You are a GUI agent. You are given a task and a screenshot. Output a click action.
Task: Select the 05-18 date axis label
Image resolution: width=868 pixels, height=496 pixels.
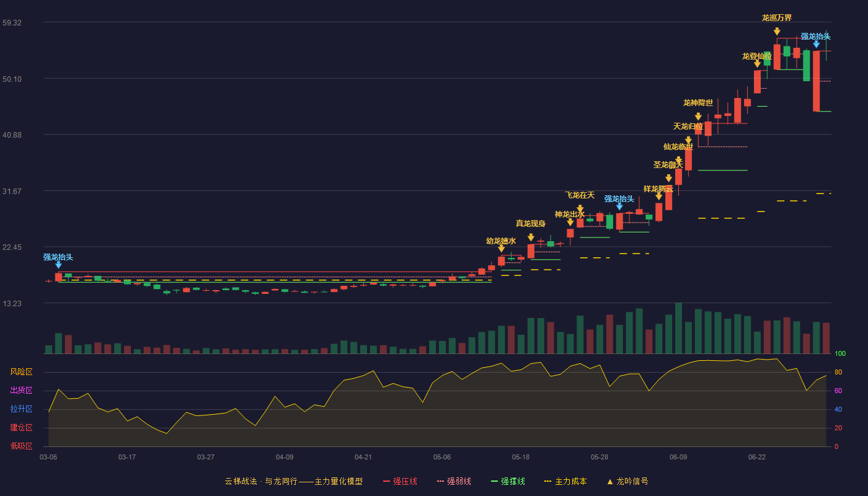pyautogui.click(x=521, y=457)
